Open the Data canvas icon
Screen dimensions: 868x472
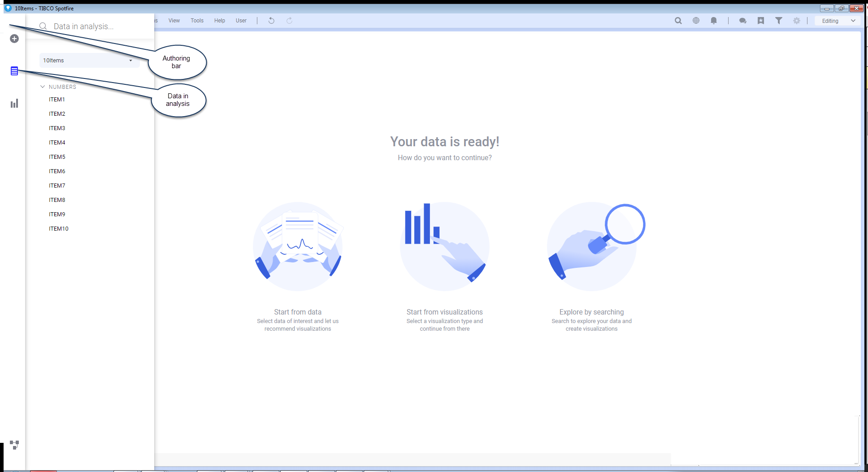14,445
